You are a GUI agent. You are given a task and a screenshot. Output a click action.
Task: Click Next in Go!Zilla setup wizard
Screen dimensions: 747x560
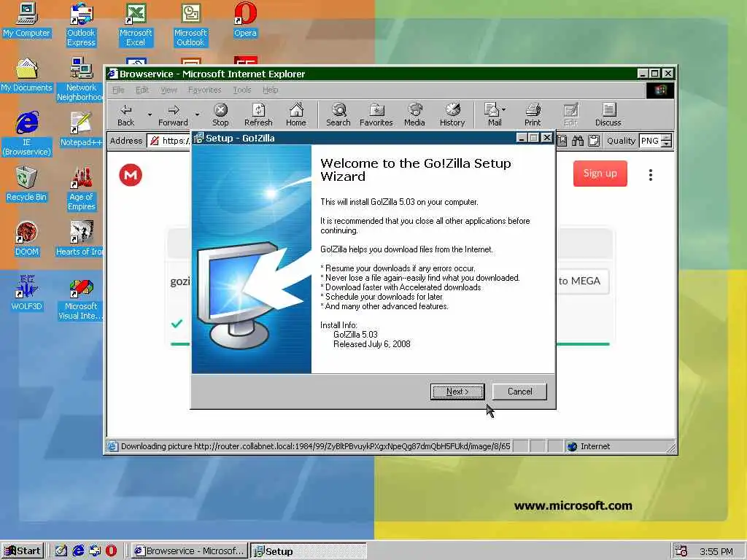[457, 392]
